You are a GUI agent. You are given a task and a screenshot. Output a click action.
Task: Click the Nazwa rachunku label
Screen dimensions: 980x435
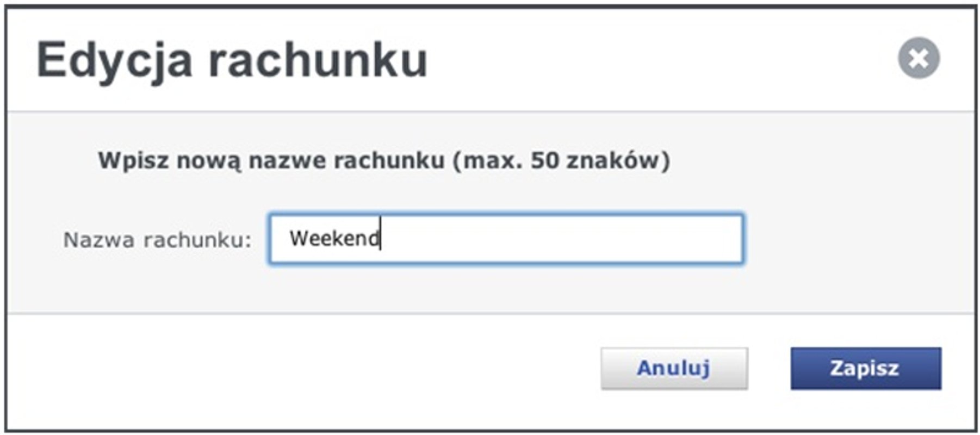click(x=158, y=239)
